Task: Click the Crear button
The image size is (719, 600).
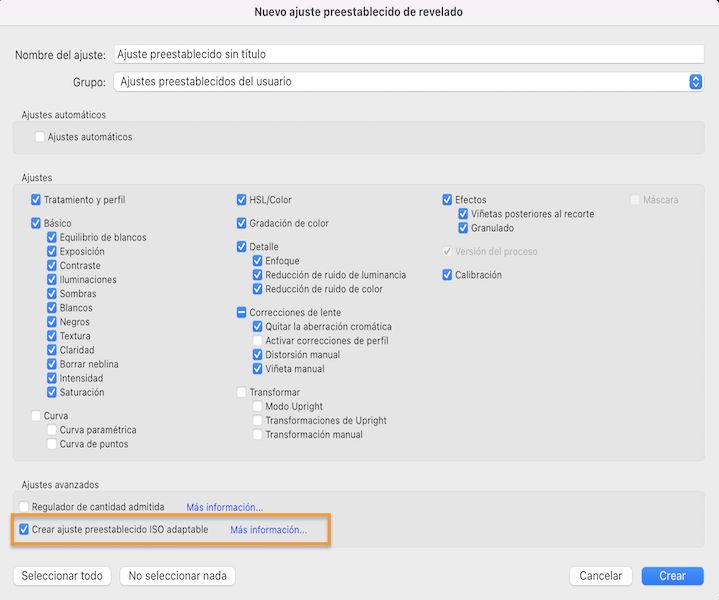Action: click(x=672, y=576)
